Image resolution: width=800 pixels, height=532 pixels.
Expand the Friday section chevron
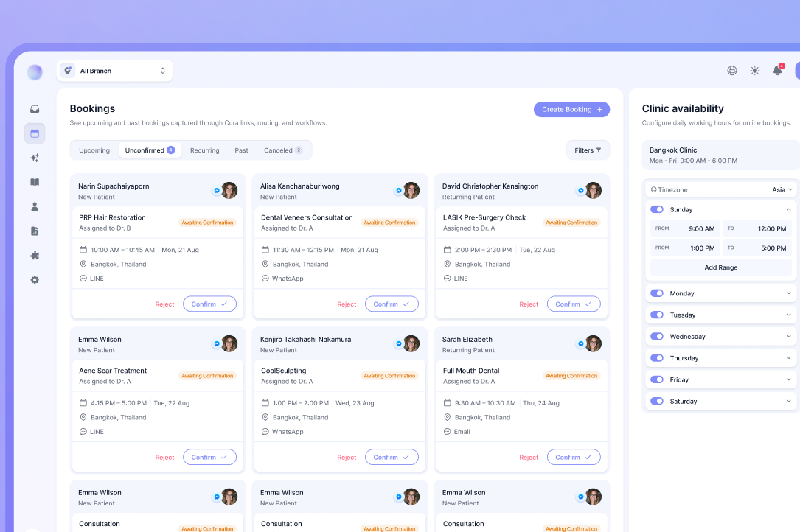click(789, 379)
